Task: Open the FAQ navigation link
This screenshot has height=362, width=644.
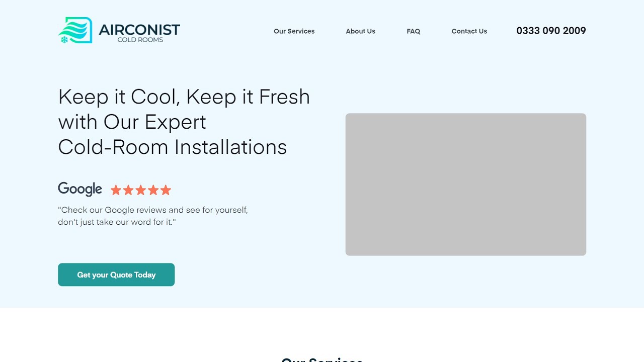Action: point(414,31)
